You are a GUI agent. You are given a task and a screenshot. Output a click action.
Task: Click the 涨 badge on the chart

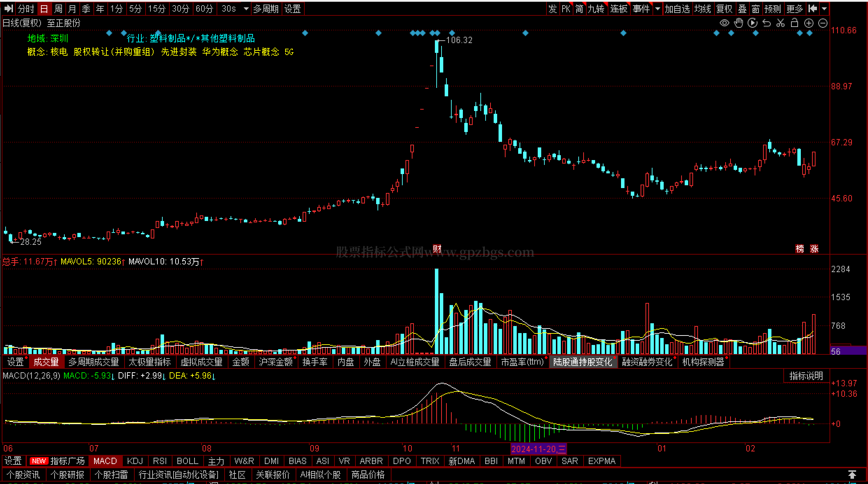pos(814,249)
